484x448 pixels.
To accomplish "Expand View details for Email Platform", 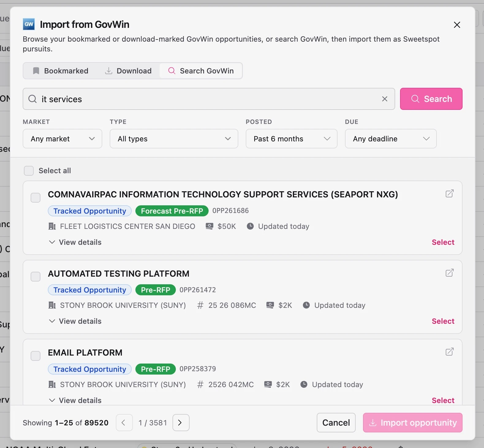I will 75,400.
